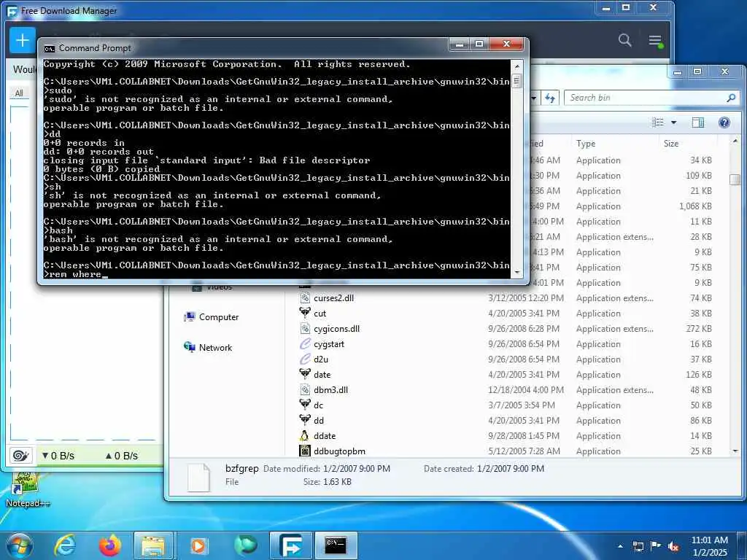Screen dimensions: 747x560
Task: Launch Internet Explorer from taskbar
Action: click(x=65, y=545)
